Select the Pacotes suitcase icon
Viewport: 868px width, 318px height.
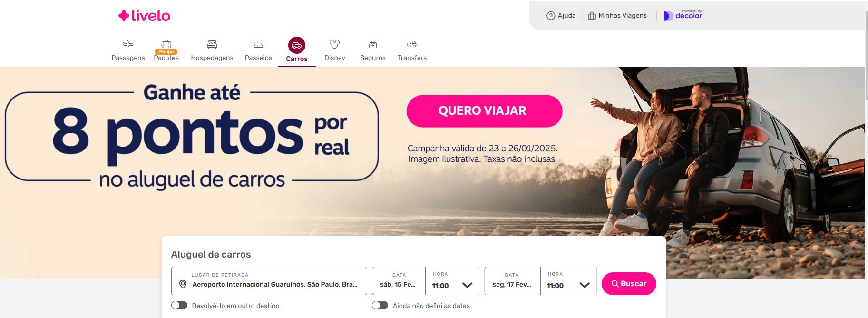[x=166, y=44]
